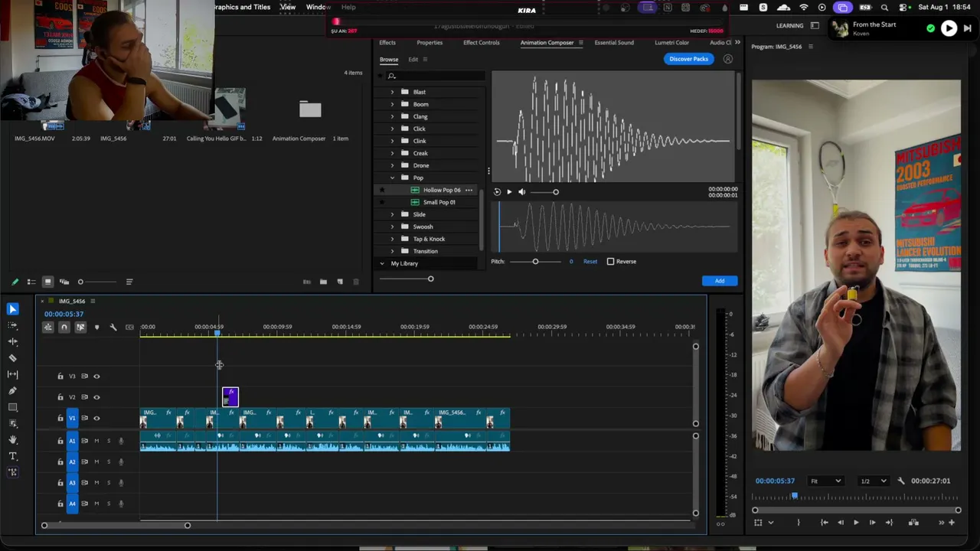Step back one frame in Program monitor
The width and height of the screenshot is (980, 551).
[x=841, y=523]
